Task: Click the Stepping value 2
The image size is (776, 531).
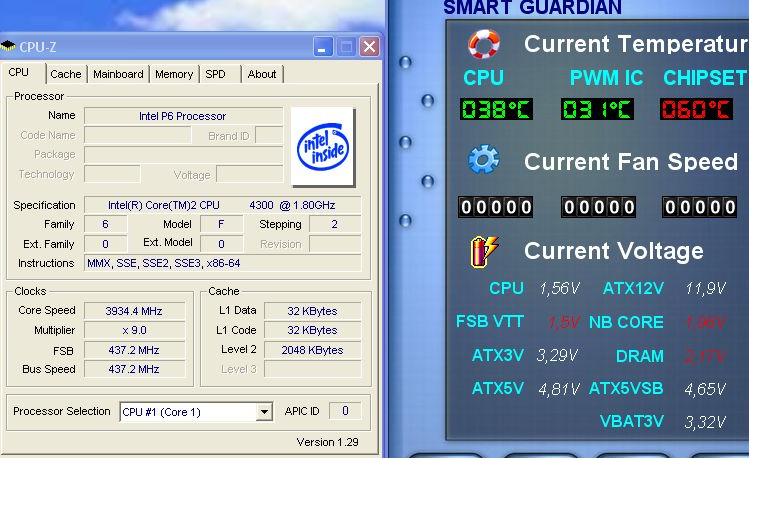Action: pyautogui.click(x=335, y=224)
